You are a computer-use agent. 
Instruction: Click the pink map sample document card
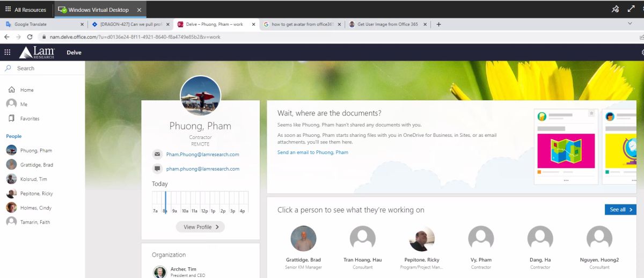566,147
